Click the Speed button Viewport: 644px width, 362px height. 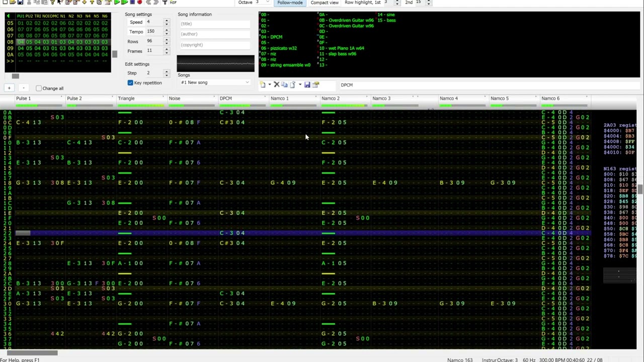point(136,22)
